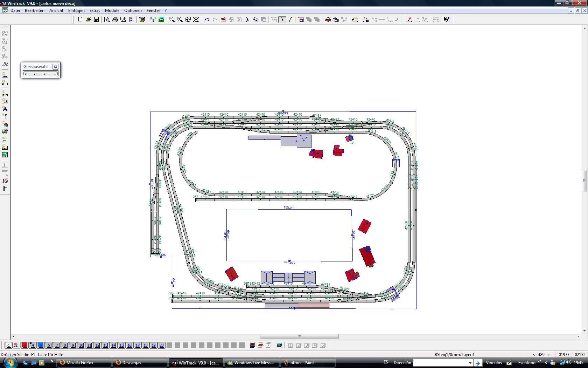Close the Gleisauswahl panel
The width and height of the screenshot is (588, 368).
tap(55, 67)
